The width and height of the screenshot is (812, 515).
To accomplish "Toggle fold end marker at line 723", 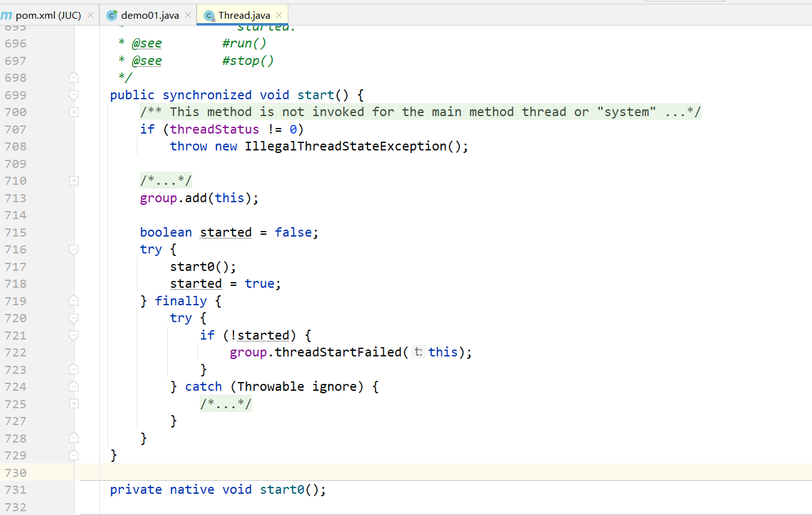I will click(74, 370).
